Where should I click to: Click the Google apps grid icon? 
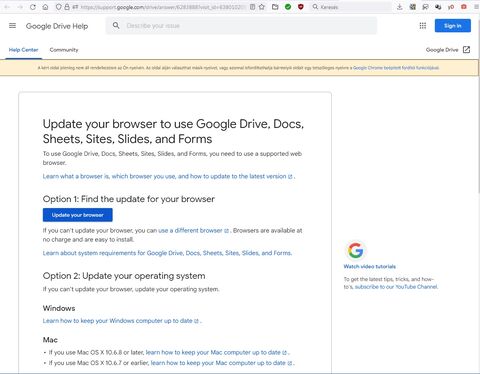(x=423, y=26)
